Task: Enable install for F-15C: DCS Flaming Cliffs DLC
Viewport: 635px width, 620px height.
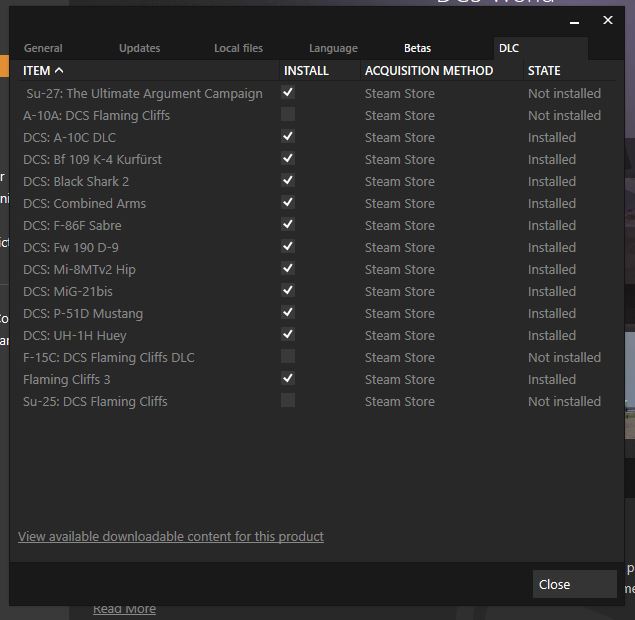Action: (288, 356)
